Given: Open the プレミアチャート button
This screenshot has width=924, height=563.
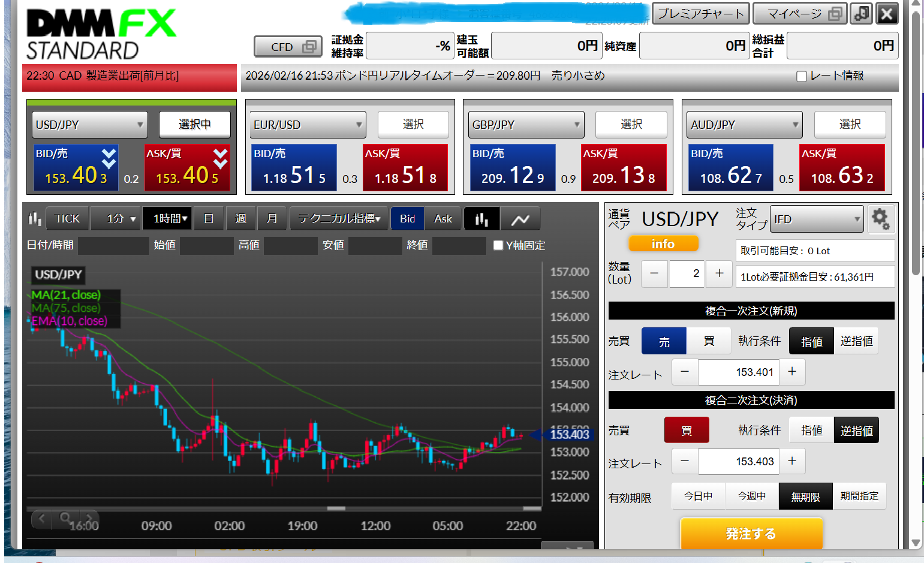Looking at the screenshot, I should 700,13.
